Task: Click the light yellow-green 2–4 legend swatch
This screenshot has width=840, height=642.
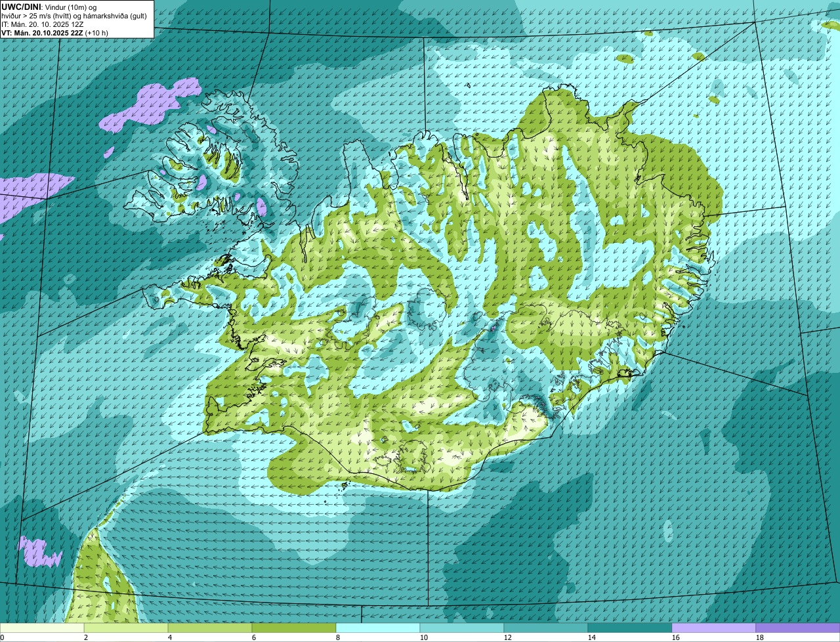Action: click(126, 628)
